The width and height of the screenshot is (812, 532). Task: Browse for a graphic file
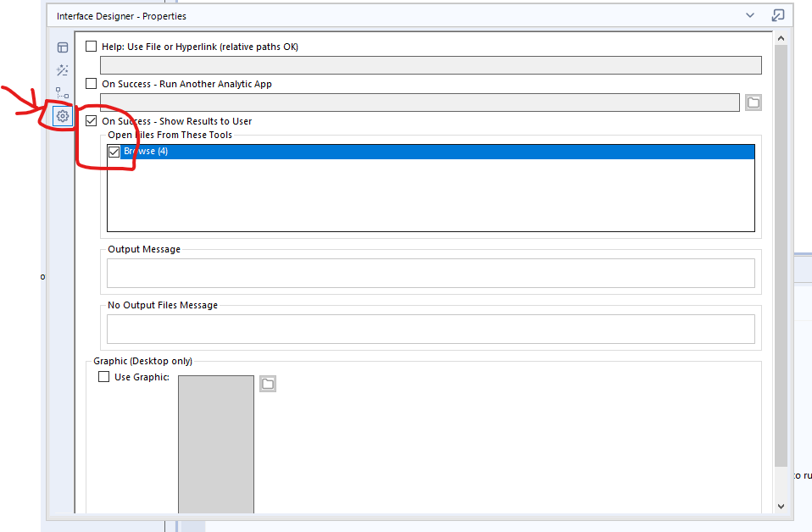(x=267, y=383)
